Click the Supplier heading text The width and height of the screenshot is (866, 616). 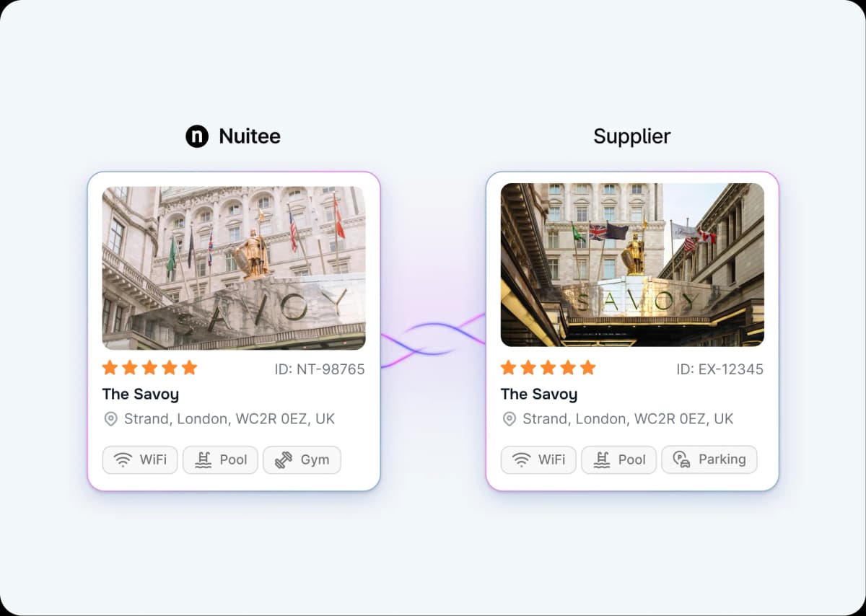point(632,136)
